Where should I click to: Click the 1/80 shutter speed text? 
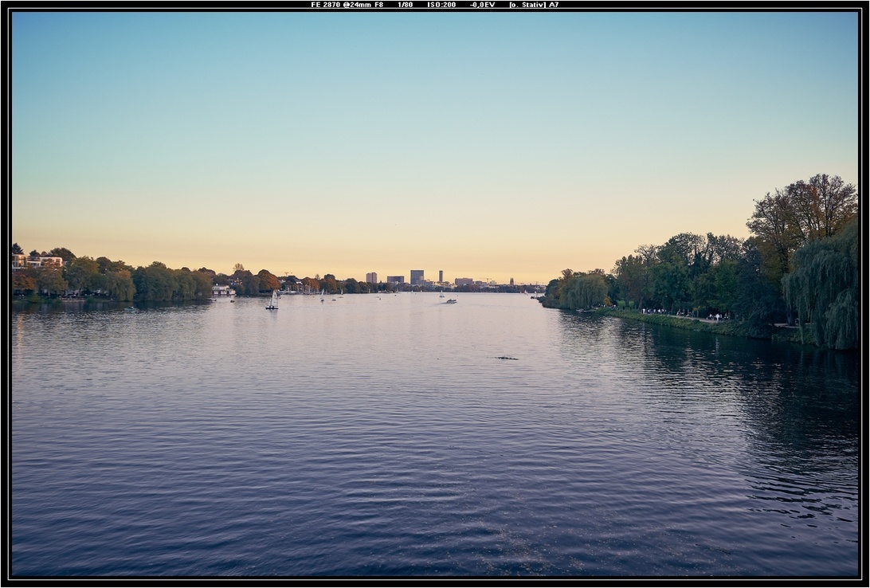[x=405, y=5]
